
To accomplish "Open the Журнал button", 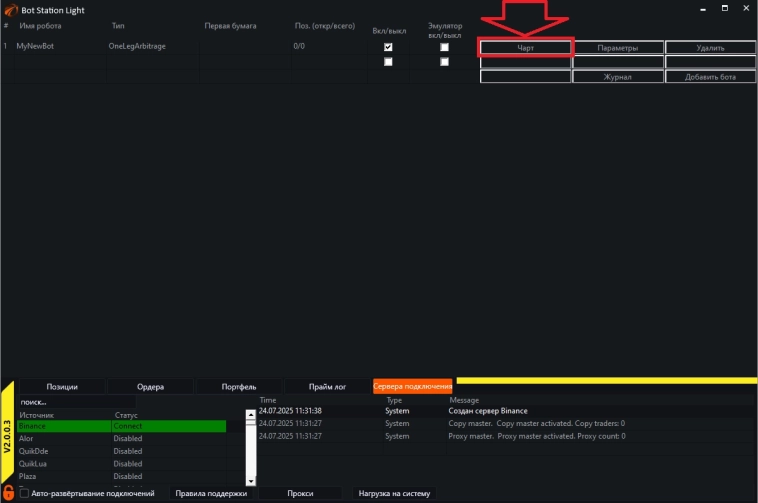I will pos(618,76).
